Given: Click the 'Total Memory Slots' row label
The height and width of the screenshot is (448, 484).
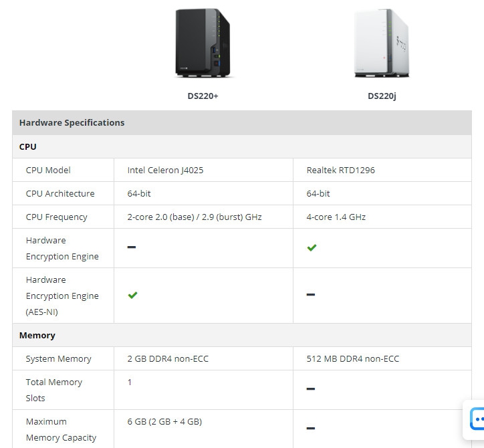Looking at the screenshot, I should (x=54, y=390).
